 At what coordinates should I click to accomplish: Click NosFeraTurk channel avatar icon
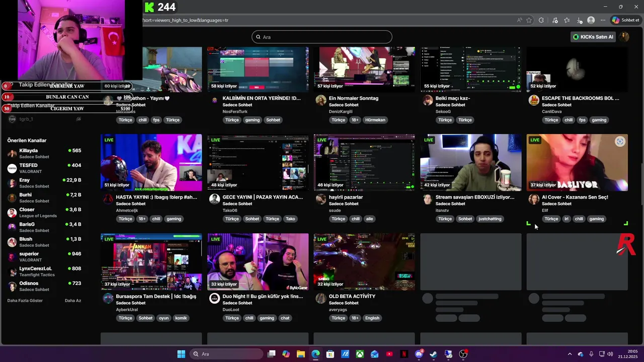(x=214, y=100)
